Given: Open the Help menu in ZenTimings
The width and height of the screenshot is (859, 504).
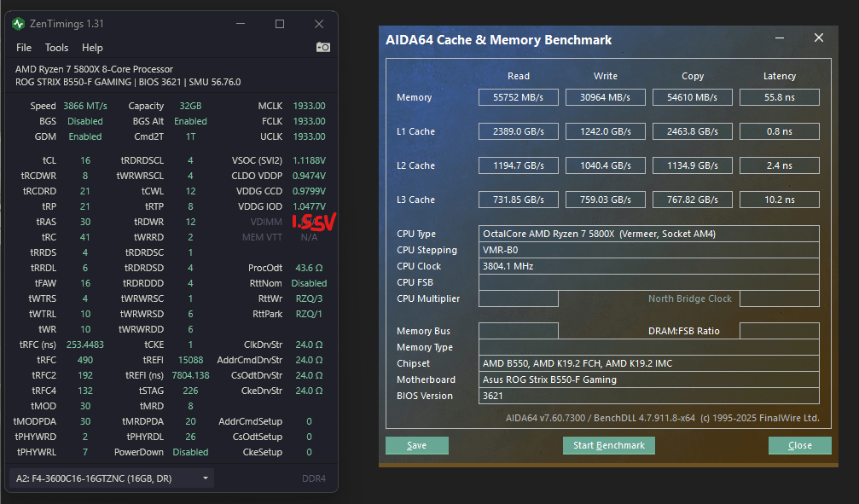Looking at the screenshot, I should [92, 48].
